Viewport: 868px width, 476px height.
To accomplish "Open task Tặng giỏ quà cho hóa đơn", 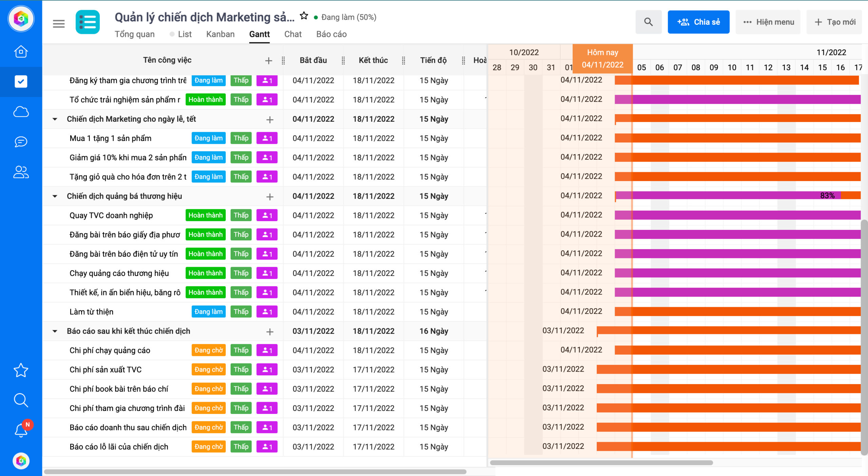I will 128,177.
